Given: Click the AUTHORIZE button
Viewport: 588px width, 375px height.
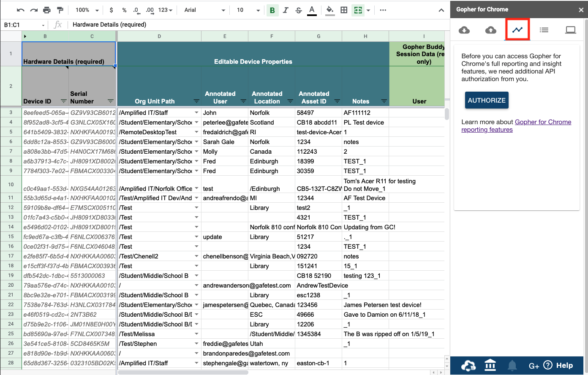Looking at the screenshot, I should 487,100.
